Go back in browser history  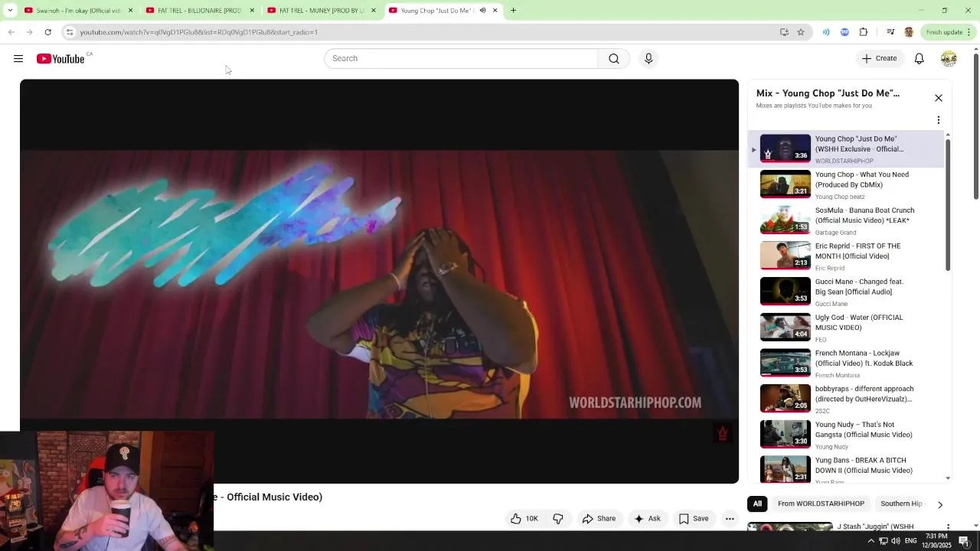click(x=11, y=32)
